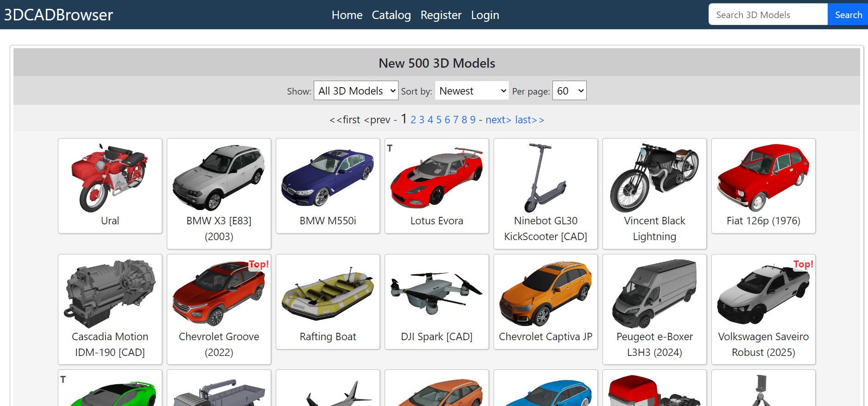This screenshot has height=406, width=868.
Task: Open the Catalog menu item
Action: 391,15
